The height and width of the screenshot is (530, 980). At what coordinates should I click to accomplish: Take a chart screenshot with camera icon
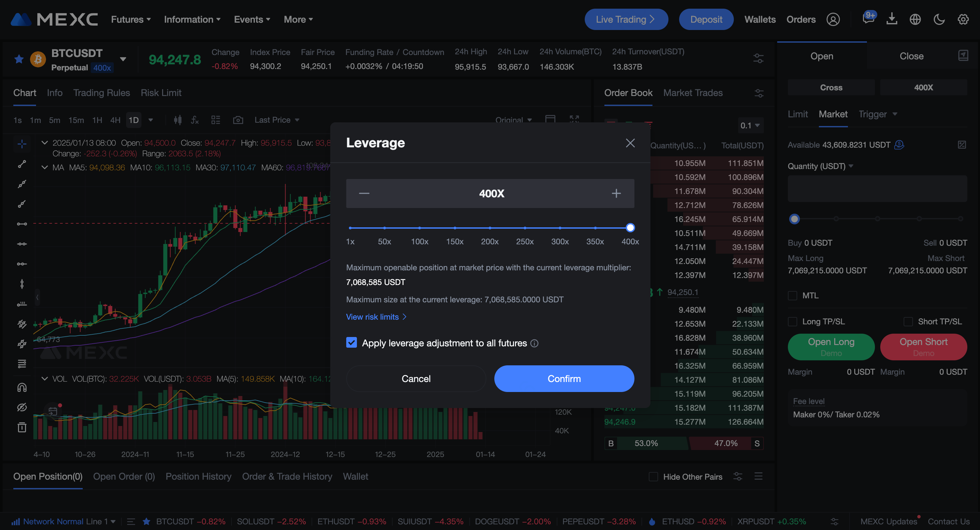(x=238, y=120)
